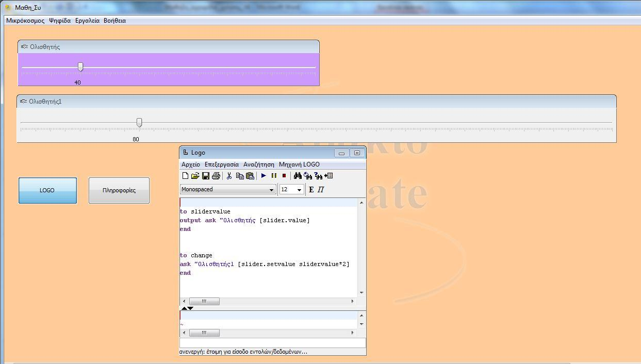Click find-and-replace binoculars icon
Screen dimensions: 641x364
coord(308,176)
